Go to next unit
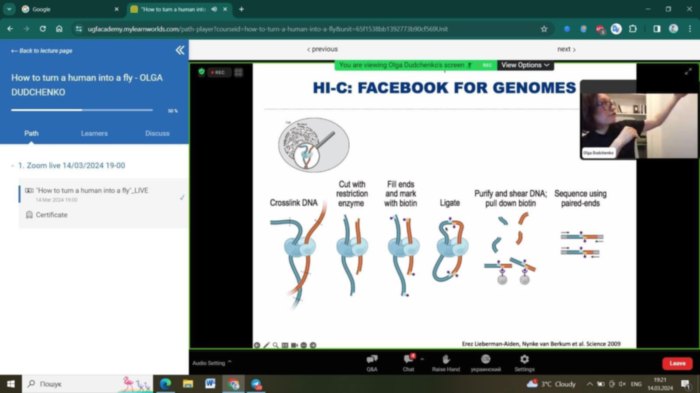This screenshot has width=700, height=393. tap(566, 49)
